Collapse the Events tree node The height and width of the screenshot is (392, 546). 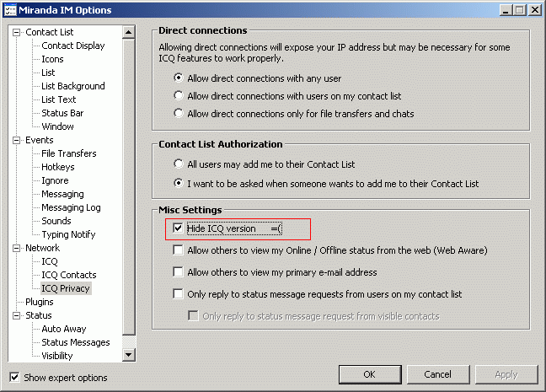tap(16, 141)
